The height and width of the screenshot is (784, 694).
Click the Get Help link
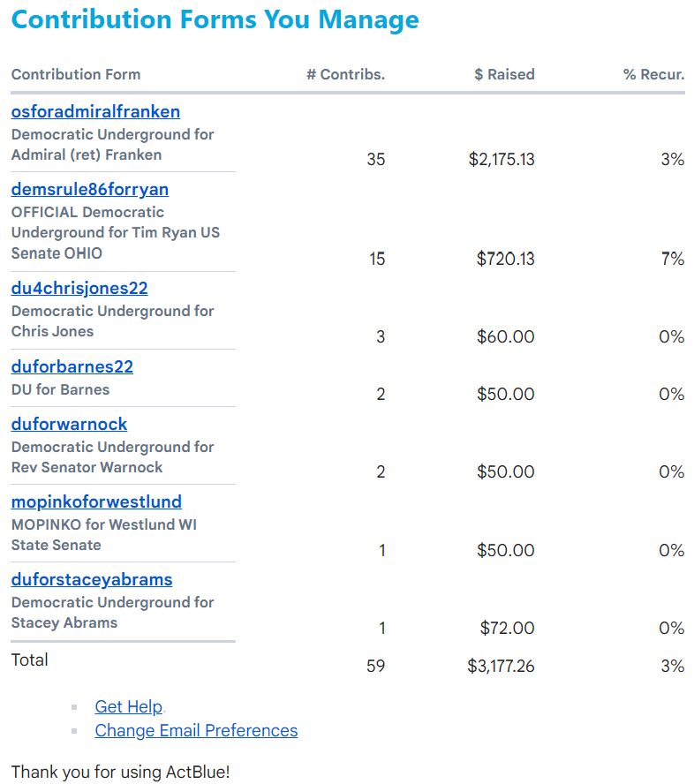pos(129,706)
